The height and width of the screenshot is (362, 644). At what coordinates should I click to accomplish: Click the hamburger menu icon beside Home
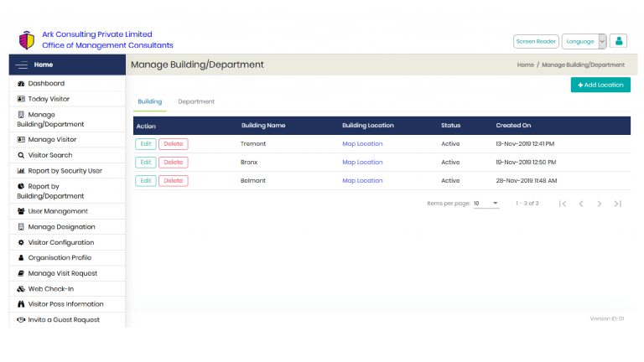click(21, 65)
